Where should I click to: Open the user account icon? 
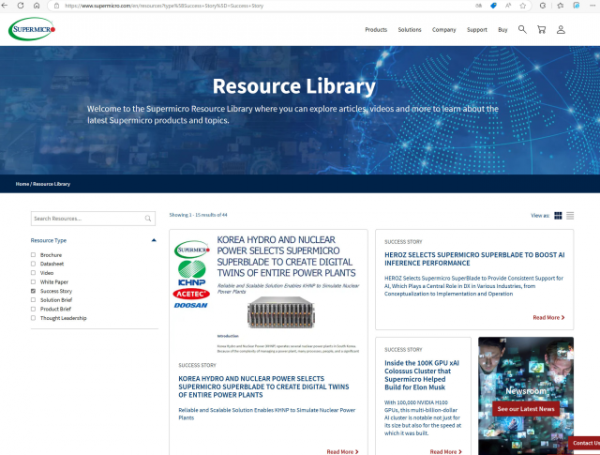pyautogui.click(x=561, y=29)
